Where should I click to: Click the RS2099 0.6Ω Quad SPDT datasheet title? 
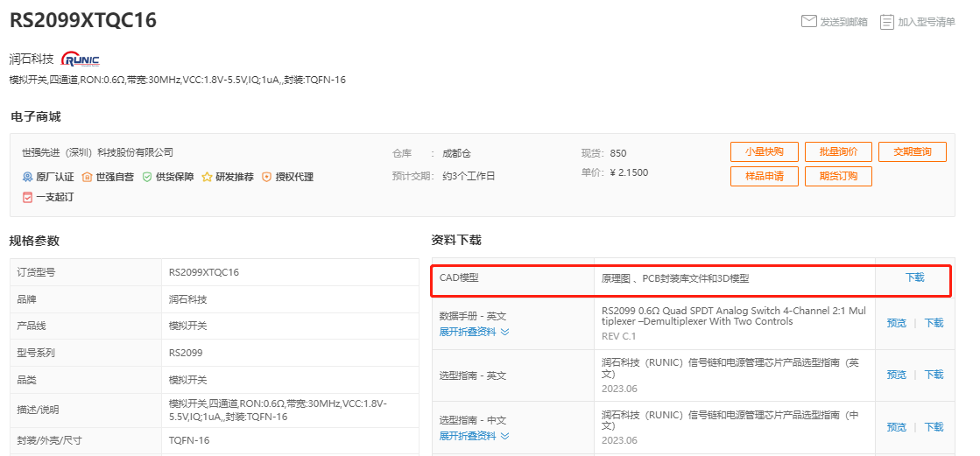click(x=734, y=316)
